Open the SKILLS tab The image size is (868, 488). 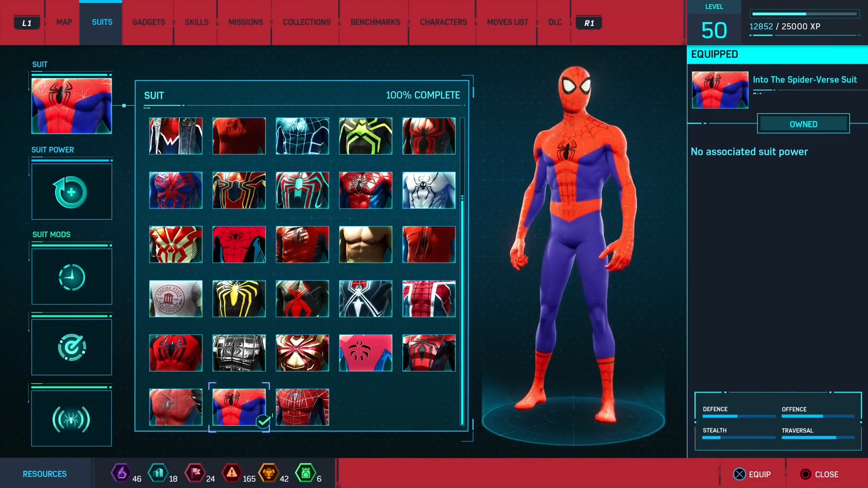click(x=196, y=22)
